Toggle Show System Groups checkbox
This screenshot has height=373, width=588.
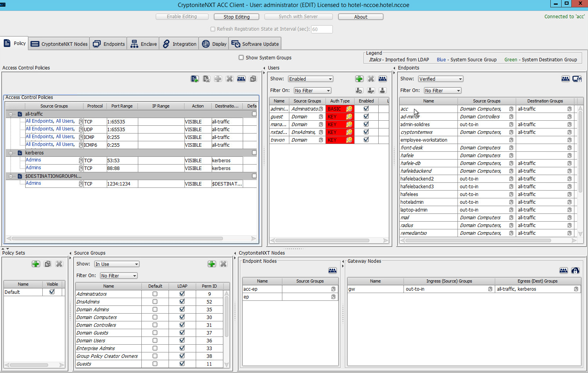241,57
